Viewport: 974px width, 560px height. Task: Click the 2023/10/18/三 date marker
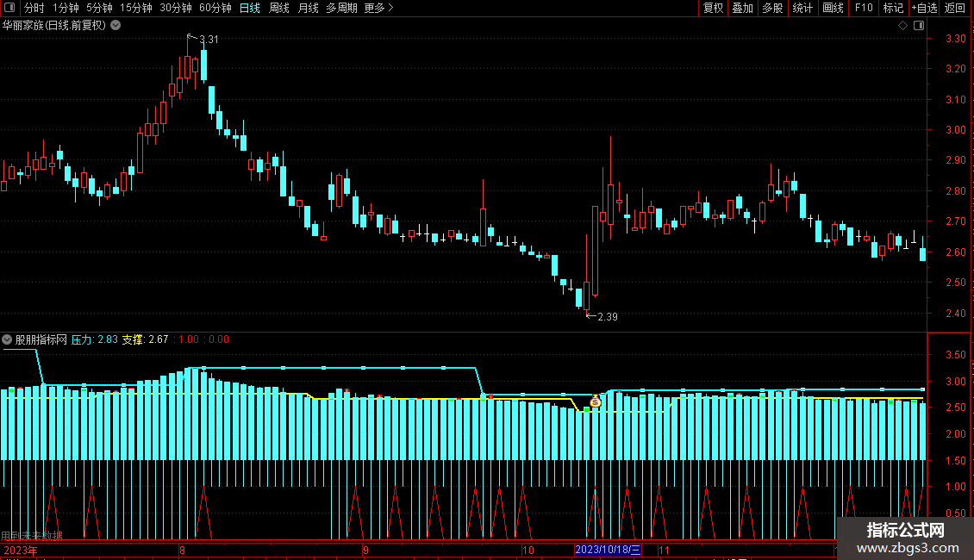[608, 550]
